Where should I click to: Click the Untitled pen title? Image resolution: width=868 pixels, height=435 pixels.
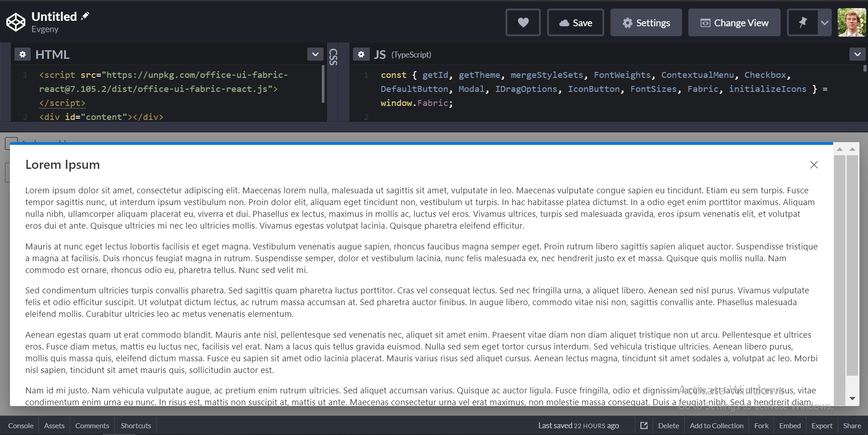[54, 16]
